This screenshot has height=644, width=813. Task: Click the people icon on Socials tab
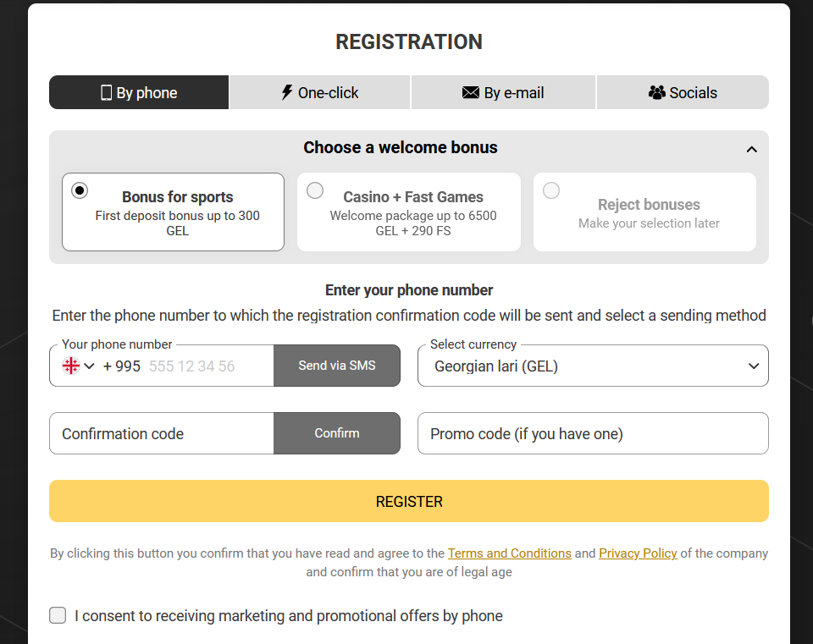(655, 91)
